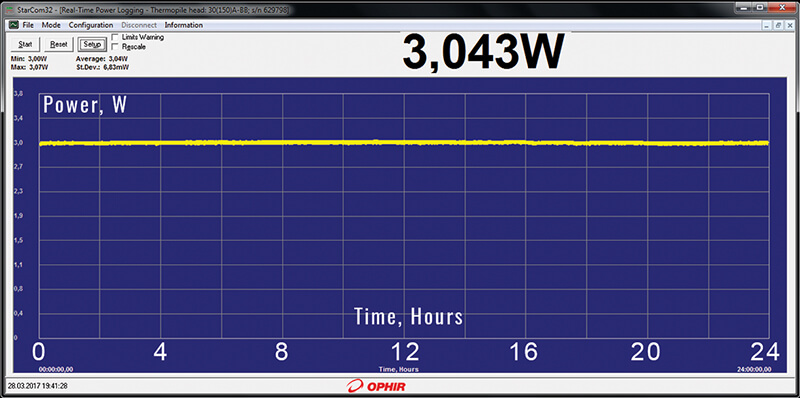Enable the Limits Warning checkbox
The width and height of the screenshot is (800, 398).
coord(115,37)
